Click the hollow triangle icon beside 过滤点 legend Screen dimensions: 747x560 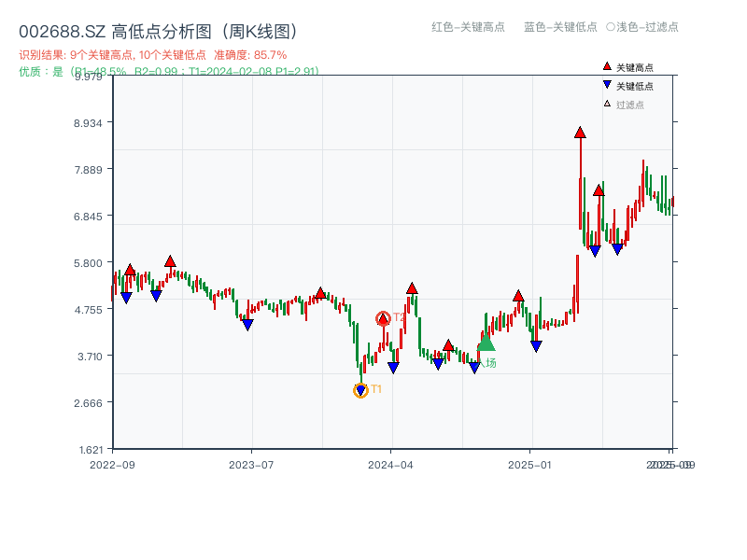tap(607, 104)
